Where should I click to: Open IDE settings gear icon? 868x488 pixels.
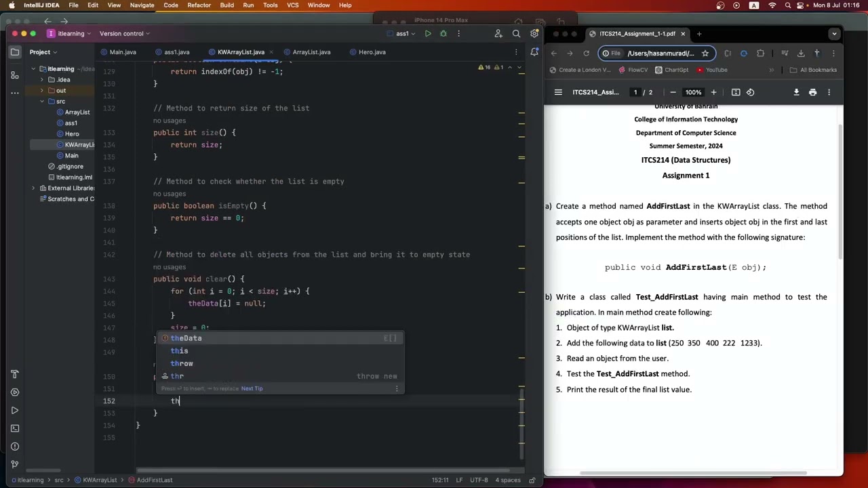point(534,34)
